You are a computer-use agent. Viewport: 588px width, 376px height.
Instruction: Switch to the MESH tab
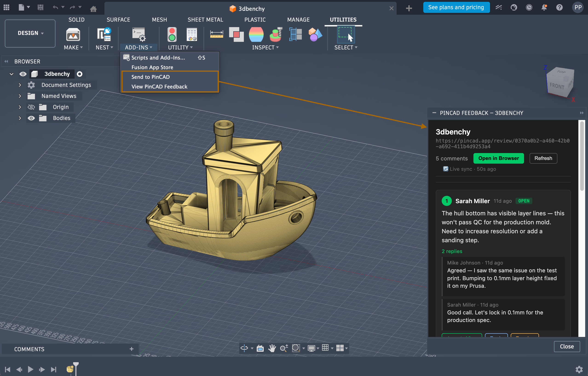(x=159, y=20)
